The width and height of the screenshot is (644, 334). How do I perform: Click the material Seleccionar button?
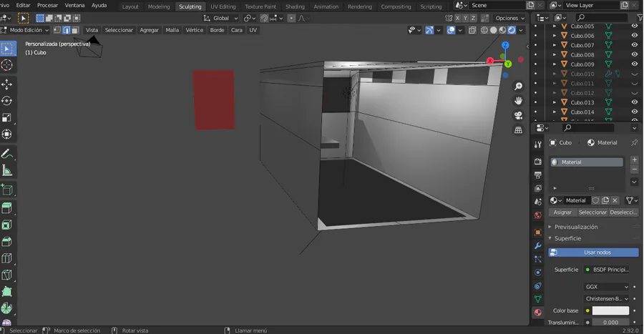coord(592,212)
